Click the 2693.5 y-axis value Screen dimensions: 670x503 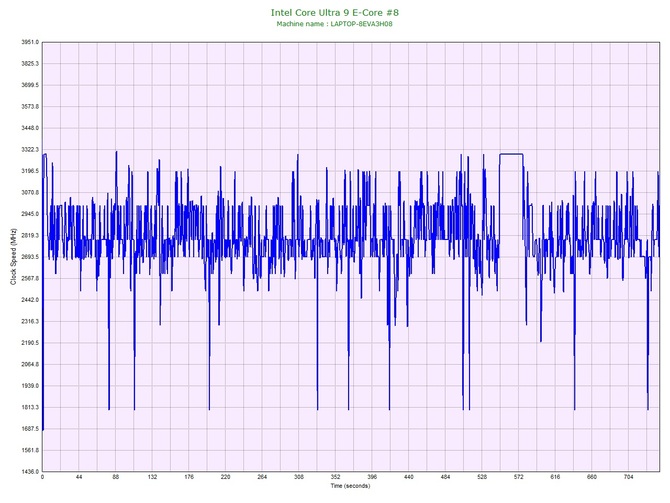(x=30, y=257)
